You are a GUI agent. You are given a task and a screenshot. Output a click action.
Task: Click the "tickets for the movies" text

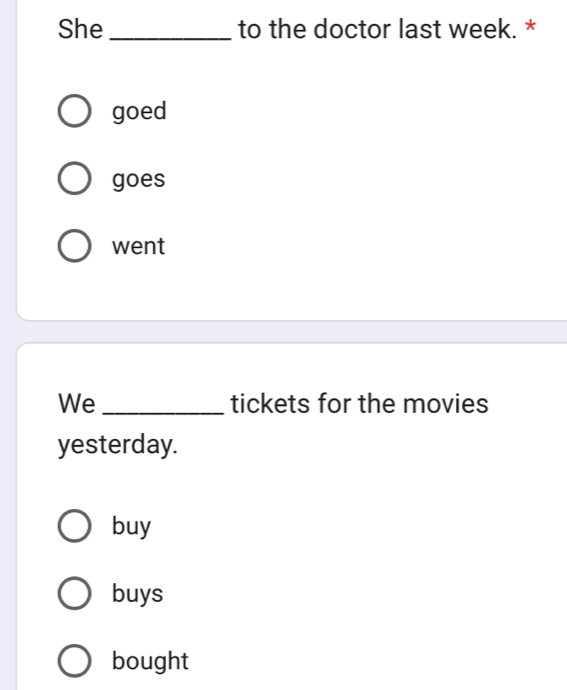359,404
